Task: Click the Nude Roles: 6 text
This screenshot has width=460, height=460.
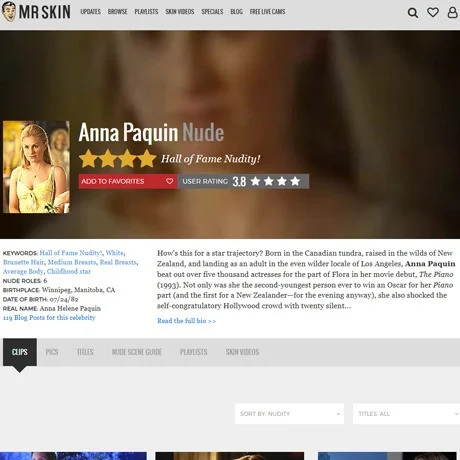Action: coord(25,281)
